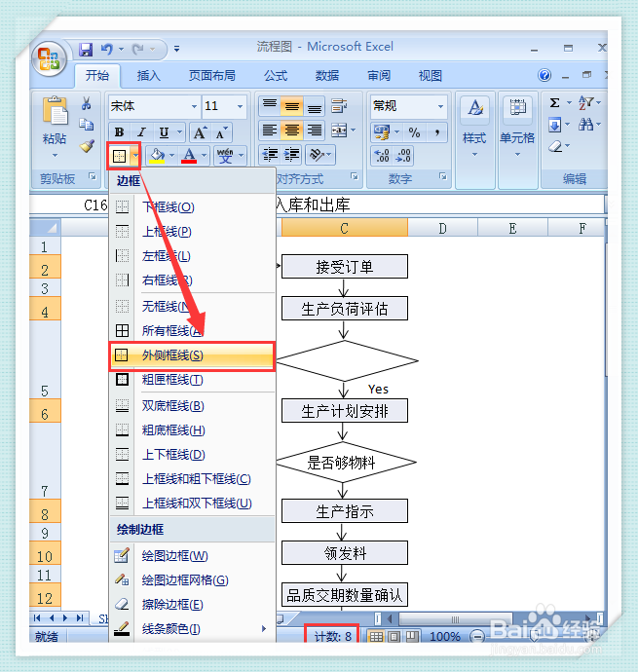Choose 粗匣框线(T) menu entry
Image resolution: width=638 pixels, height=672 pixels.
(192, 380)
